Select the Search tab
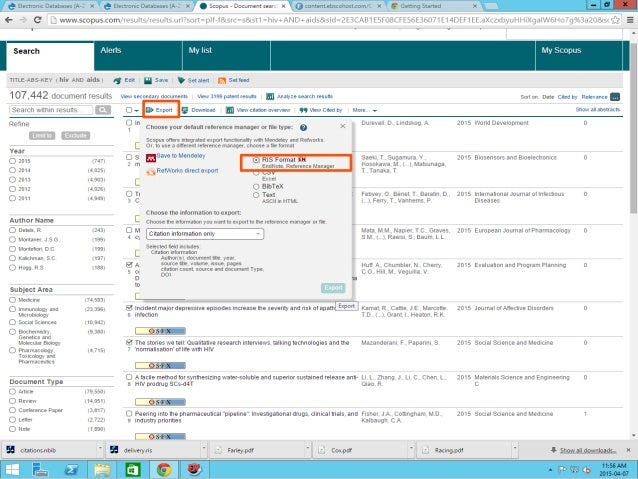The width and height of the screenshot is (638, 479). pos(50,56)
